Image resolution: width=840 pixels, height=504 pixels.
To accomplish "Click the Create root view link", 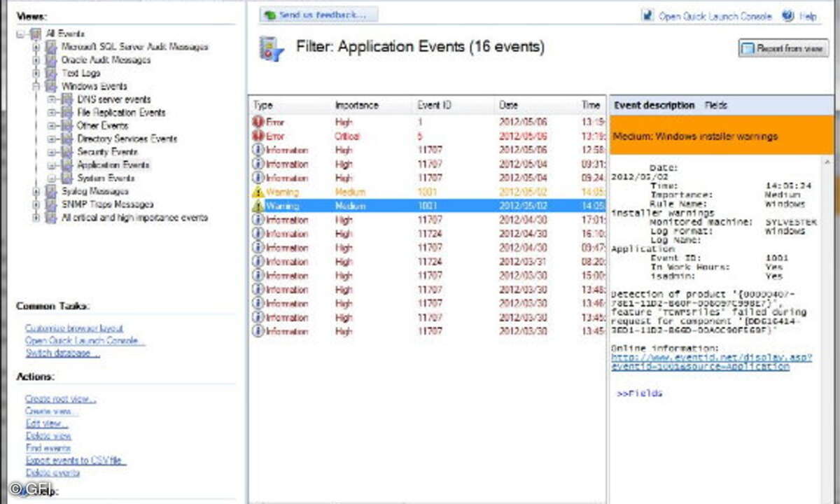I will [x=60, y=398].
